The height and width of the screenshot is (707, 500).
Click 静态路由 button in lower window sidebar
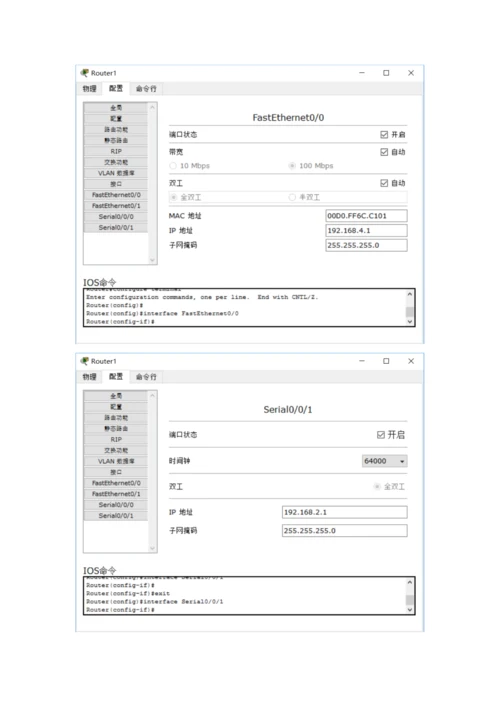116,428
